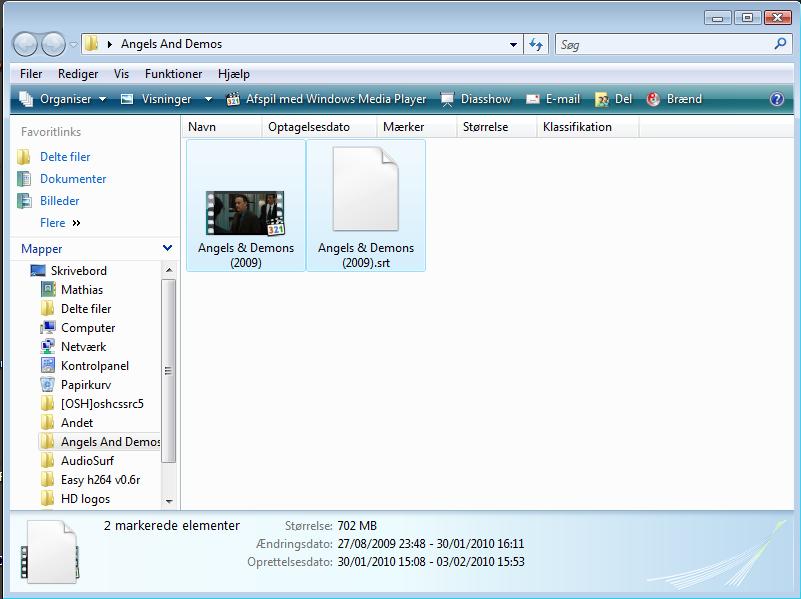Collapse the Mapper folders pane
The width and height of the screenshot is (801, 599).
coord(167,249)
